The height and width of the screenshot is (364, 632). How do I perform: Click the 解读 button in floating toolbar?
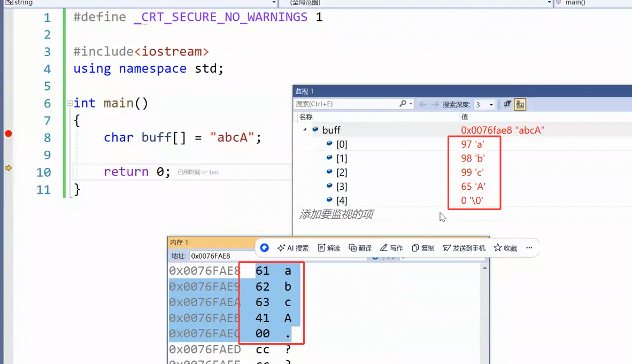329,248
